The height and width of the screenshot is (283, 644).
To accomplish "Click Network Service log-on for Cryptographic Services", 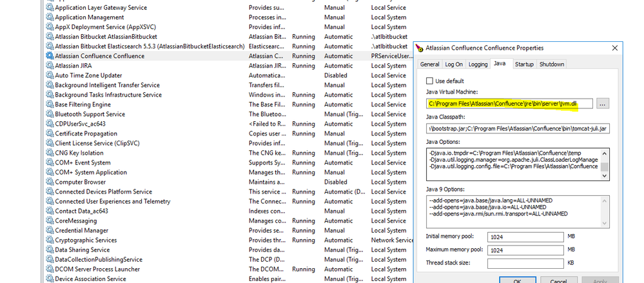I will [392, 240].
